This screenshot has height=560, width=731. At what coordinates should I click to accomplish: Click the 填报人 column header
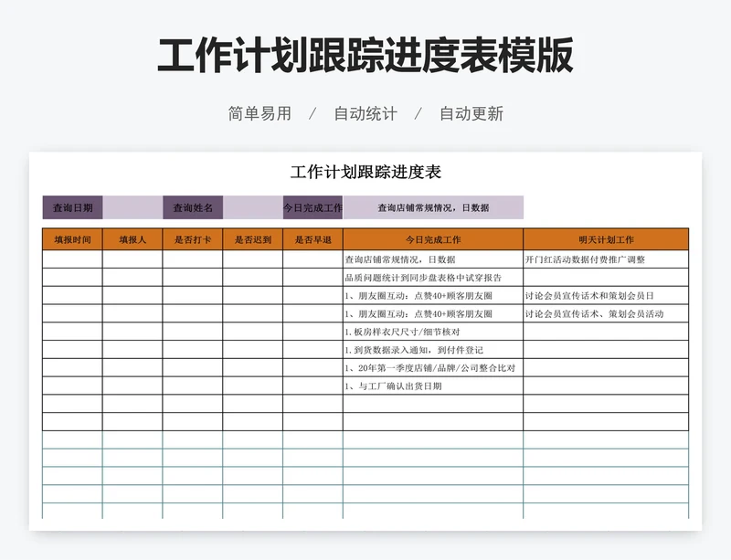(132, 239)
